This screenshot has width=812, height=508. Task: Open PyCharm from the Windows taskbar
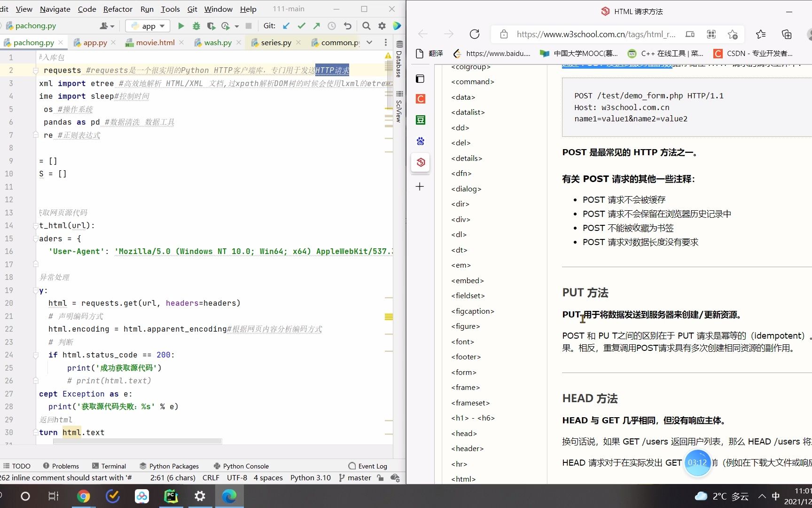coord(171,496)
